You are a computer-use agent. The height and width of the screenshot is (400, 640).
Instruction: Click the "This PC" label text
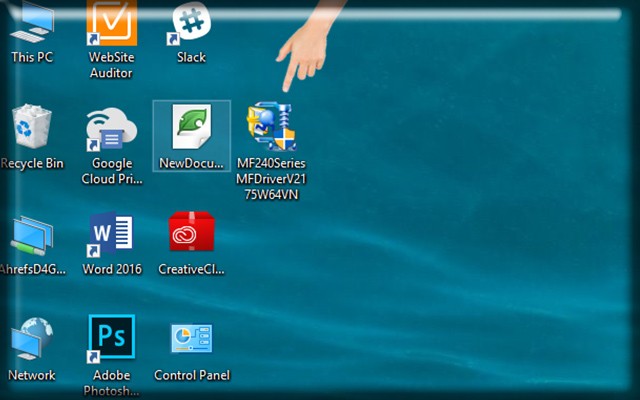coord(32,57)
